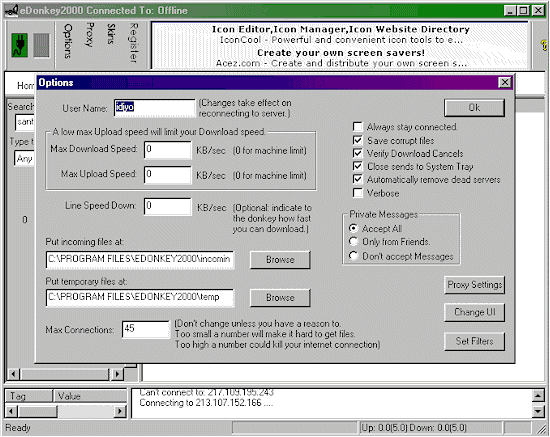Open Proxy Settings
Image resolution: width=550 pixels, height=437 pixels.
pyautogui.click(x=474, y=285)
